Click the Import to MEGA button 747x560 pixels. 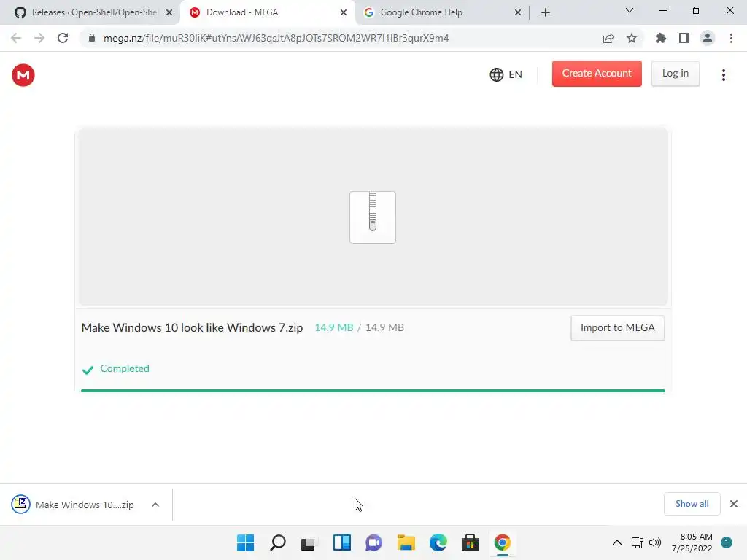[x=617, y=327]
